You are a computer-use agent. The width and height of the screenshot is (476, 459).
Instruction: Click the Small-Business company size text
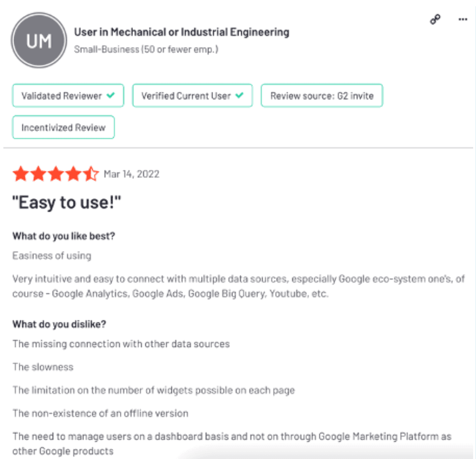[146, 49]
